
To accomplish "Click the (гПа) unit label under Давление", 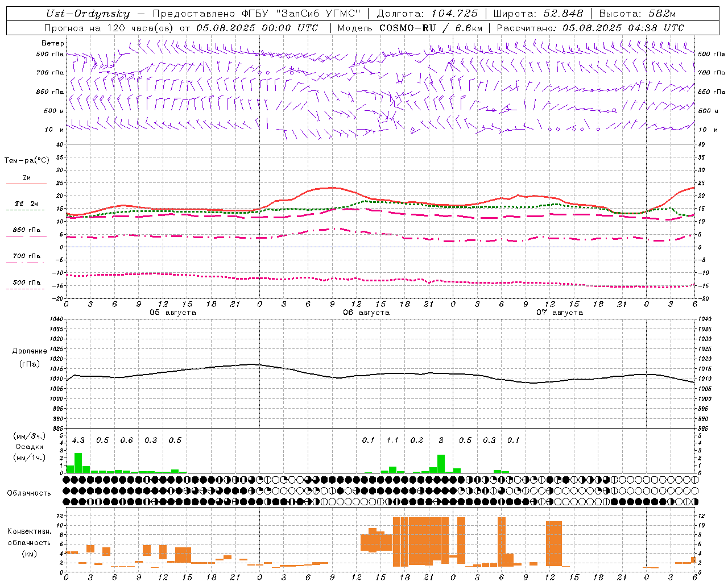I will coord(30,364).
